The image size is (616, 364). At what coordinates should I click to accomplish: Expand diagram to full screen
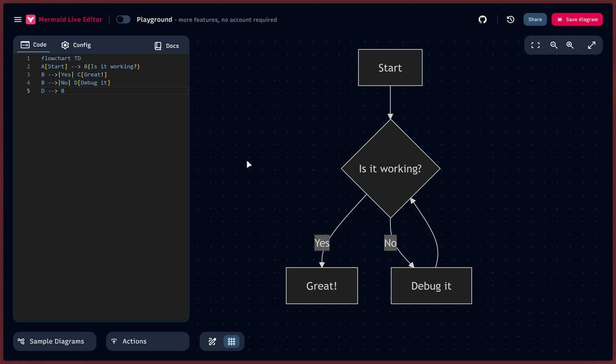tap(591, 45)
